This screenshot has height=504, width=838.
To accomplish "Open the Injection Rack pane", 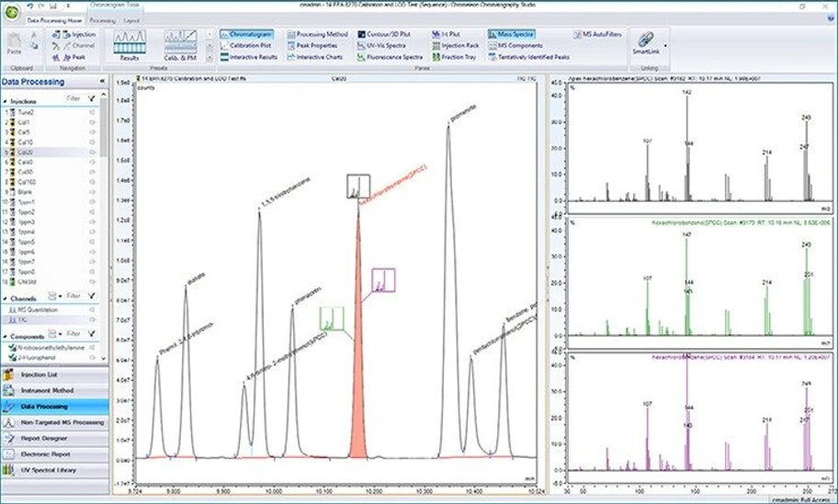I will [456, 45].
